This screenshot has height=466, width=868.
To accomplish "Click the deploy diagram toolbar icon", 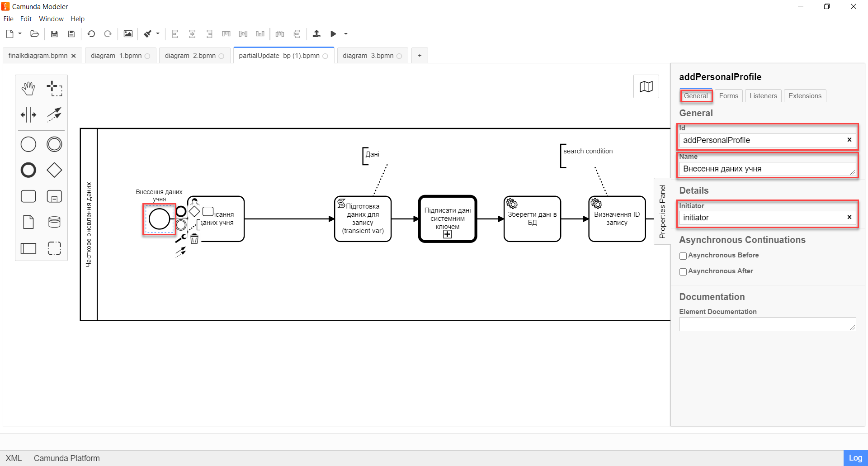I will tap(316, 34).
